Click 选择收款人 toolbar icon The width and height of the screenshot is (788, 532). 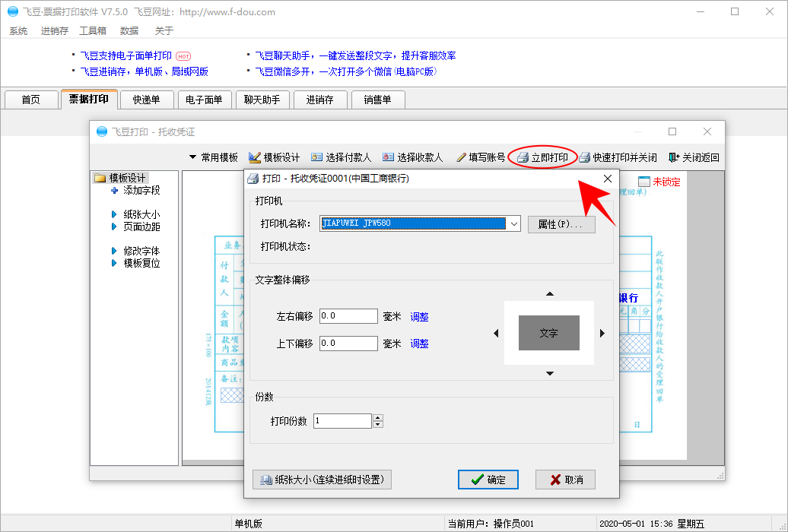coord(388,157)
